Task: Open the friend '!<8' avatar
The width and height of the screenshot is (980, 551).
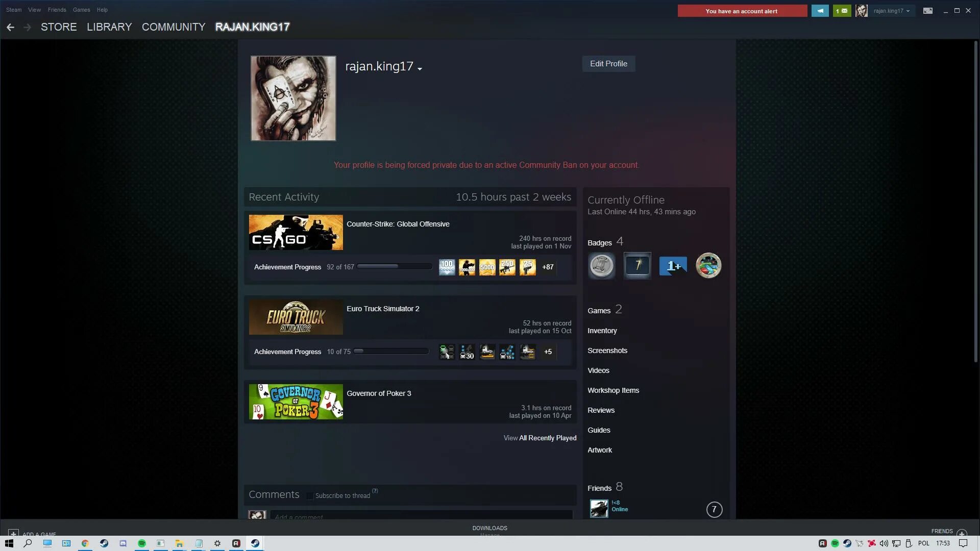Action: coord(599,509)
